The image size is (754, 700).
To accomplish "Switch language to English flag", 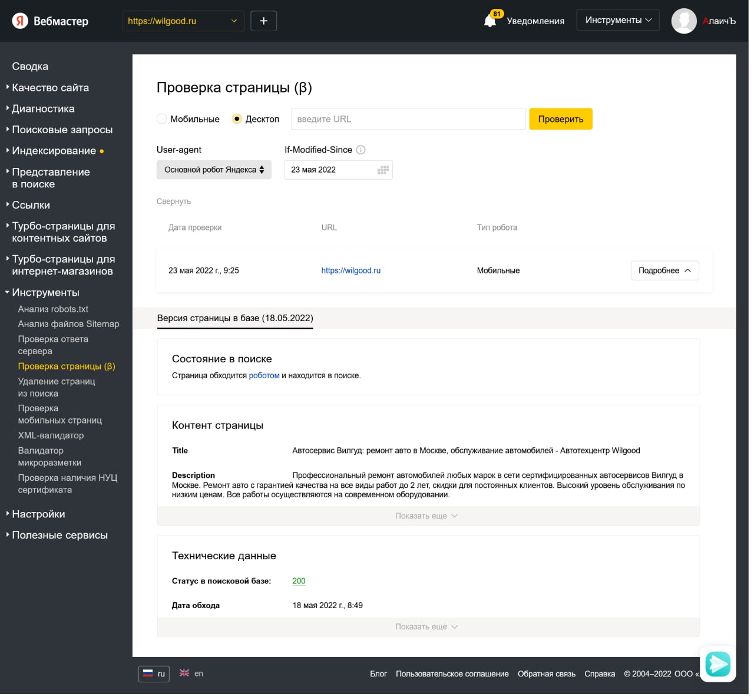I will point(184,673).
